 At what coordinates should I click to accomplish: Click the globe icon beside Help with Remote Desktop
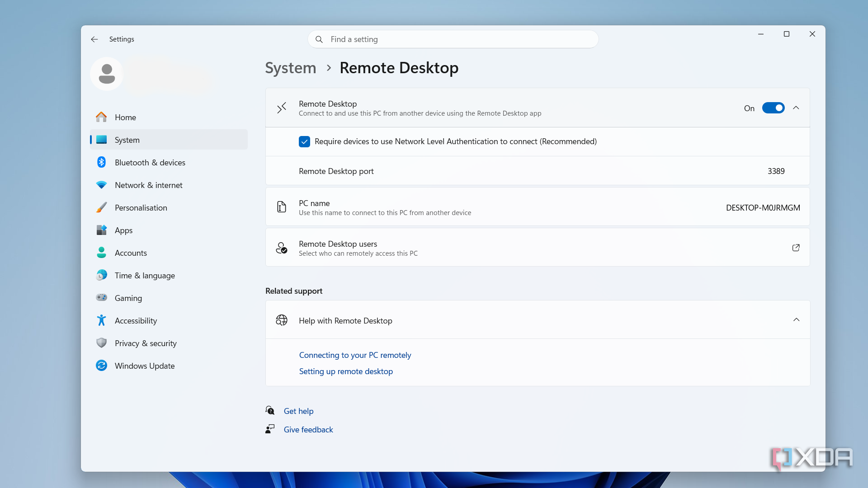(282, 320)
